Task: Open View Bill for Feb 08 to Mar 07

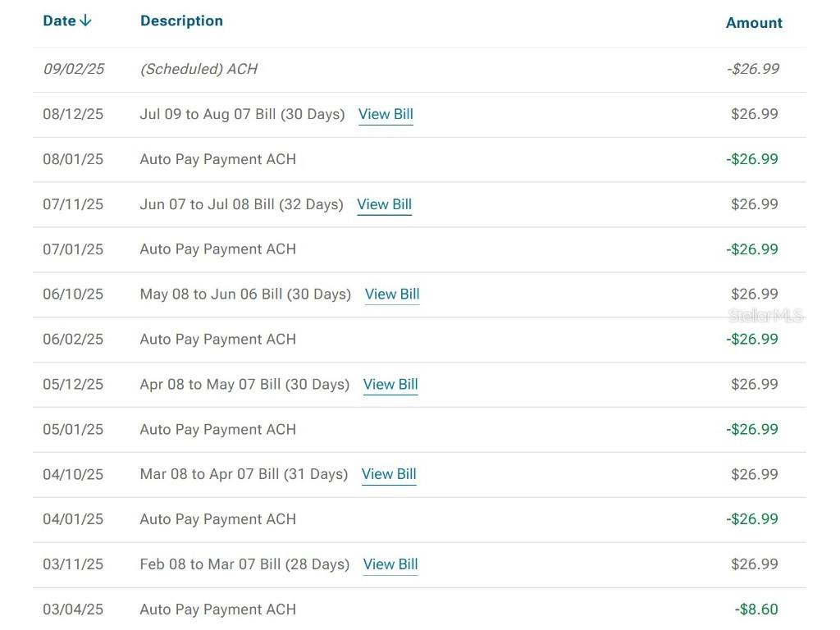Action: tap(390, 564)
